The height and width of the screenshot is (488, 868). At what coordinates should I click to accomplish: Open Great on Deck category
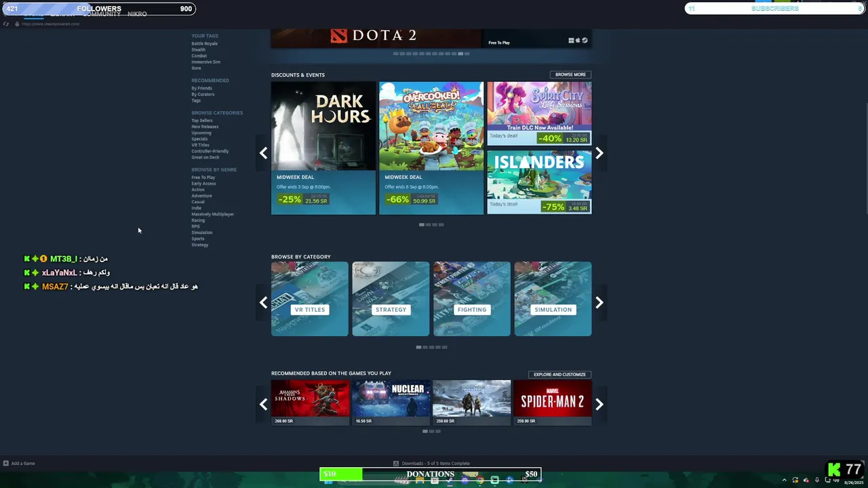205,157
